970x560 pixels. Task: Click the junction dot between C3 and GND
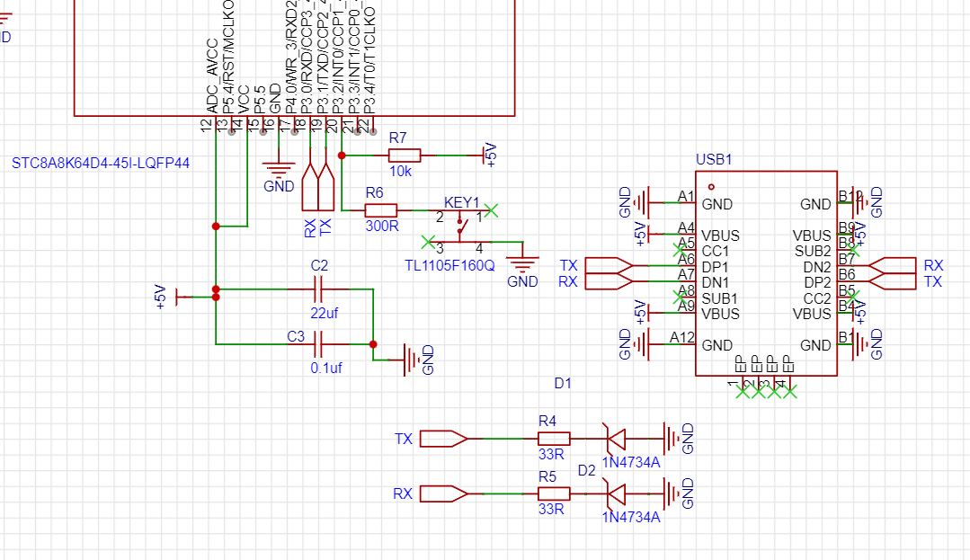(x=373, y=344)
